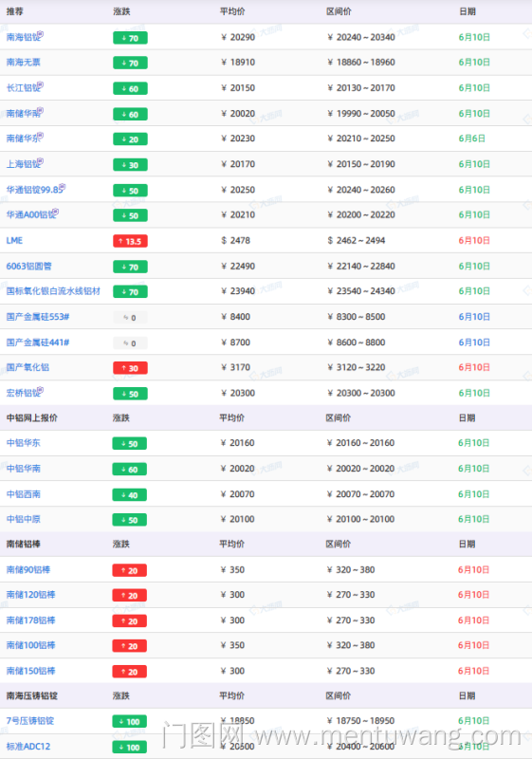The height and width of the screenshot is (759, 532).
Task: Click the chart icon beside 南储华南
Action: point(41,111)
